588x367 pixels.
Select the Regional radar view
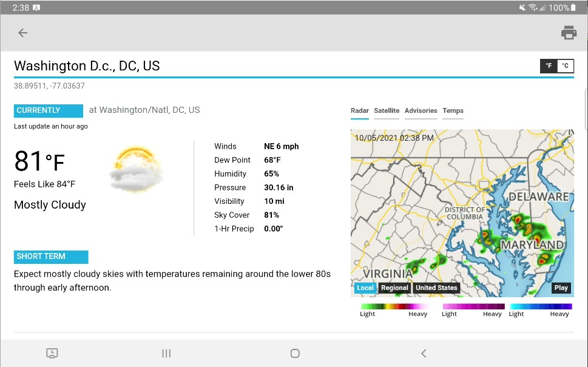click(394, 288)
